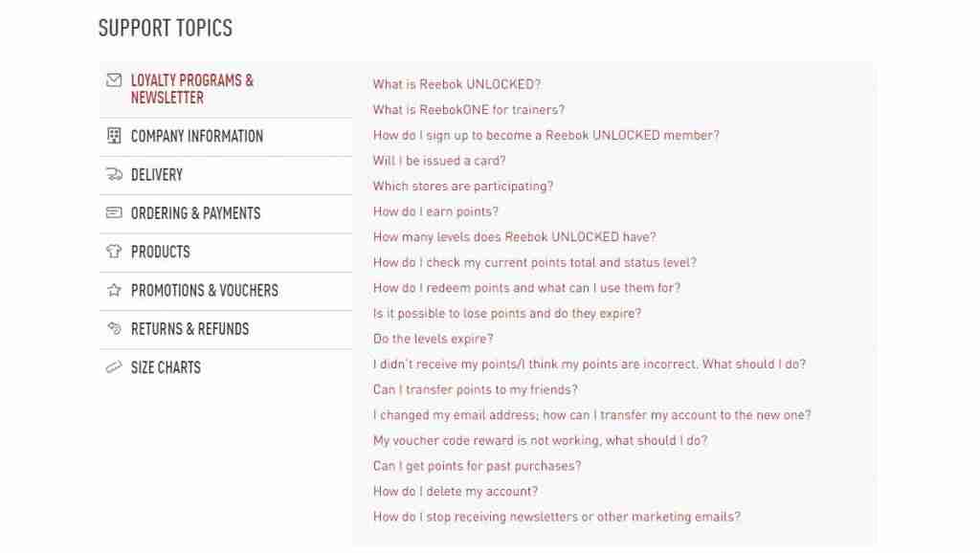Select the star icon for Promotions & Vouchers
The width and height of the screenshot is (980, 553).
pos(115,290)
